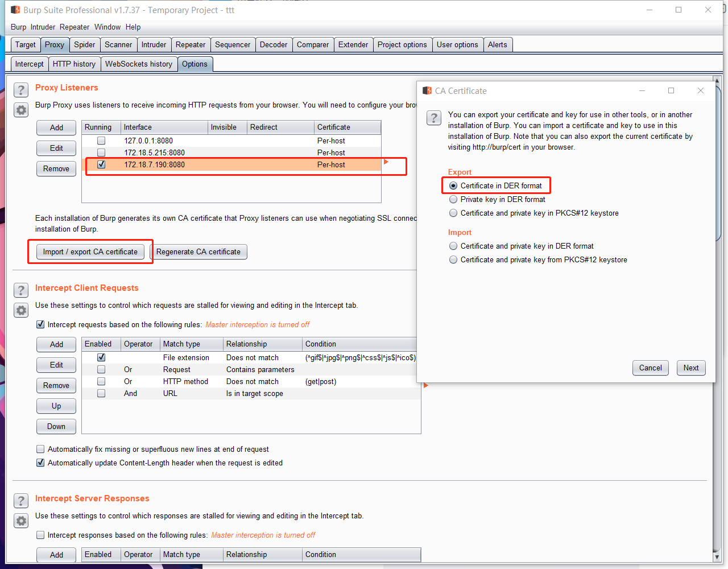Image resolution: width=728 pixels, height=569 pixels.
Task: Toggle Enabled checkbox for File extension rule
Action: coord(101,357)
